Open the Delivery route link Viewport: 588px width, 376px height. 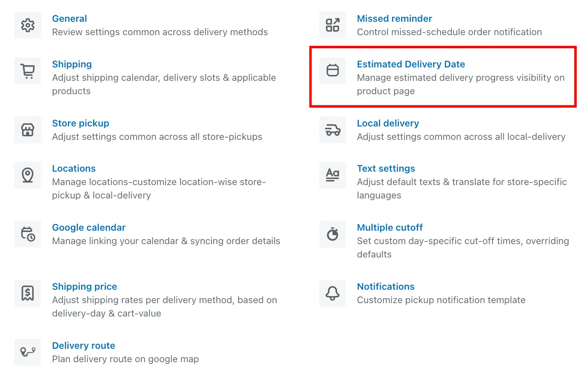[83, 345]
